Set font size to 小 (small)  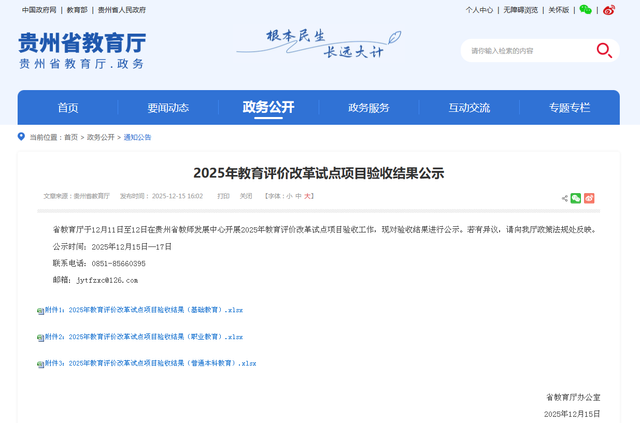coord(289,196)
